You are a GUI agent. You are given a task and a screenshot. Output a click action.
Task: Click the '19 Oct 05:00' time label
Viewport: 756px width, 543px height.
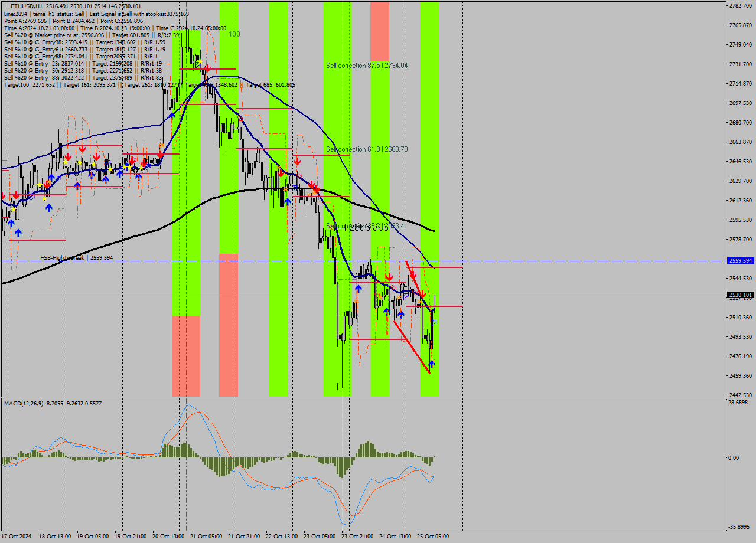(x=93, y=537)
